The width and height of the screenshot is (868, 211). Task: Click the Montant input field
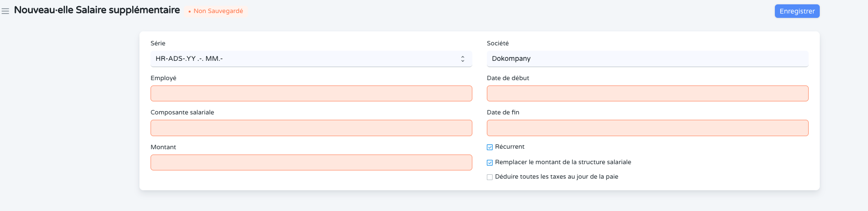click(311, 163)
